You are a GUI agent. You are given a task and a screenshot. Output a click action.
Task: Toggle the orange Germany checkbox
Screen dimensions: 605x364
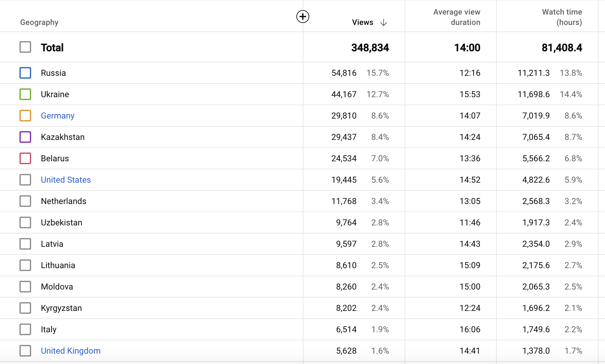25,116
